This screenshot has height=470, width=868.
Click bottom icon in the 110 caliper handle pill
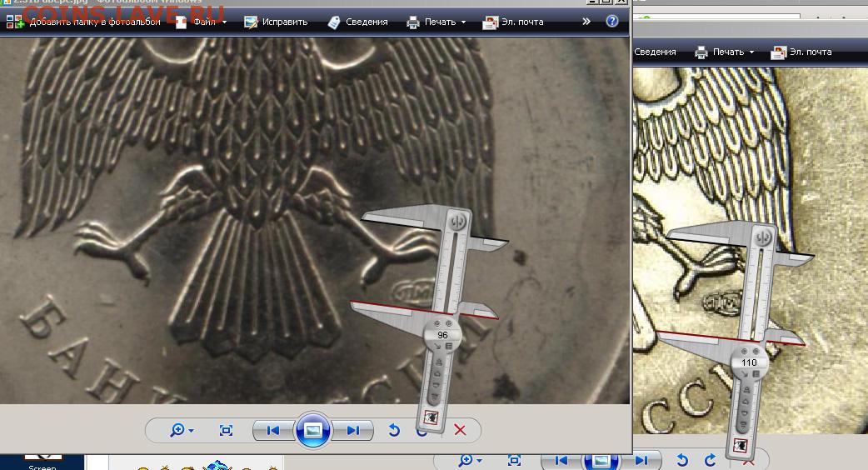pos(743,425)
